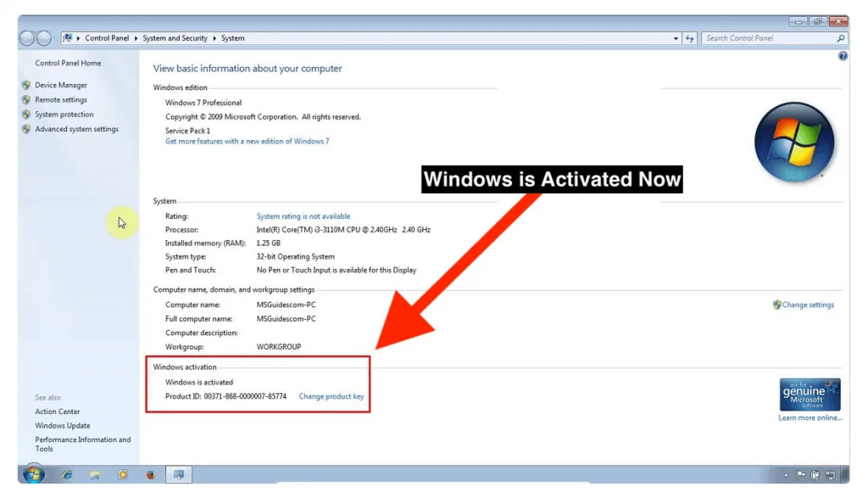Open Windows Explorer from taskbar
The width and height of the screenshot is (868, 498).
pos(95,475)
